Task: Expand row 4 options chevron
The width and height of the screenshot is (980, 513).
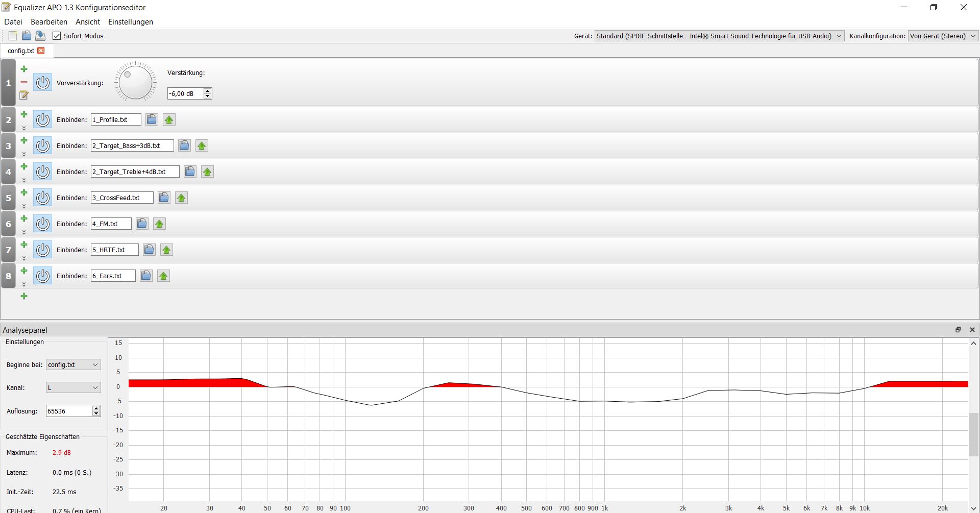Action: 24,180
